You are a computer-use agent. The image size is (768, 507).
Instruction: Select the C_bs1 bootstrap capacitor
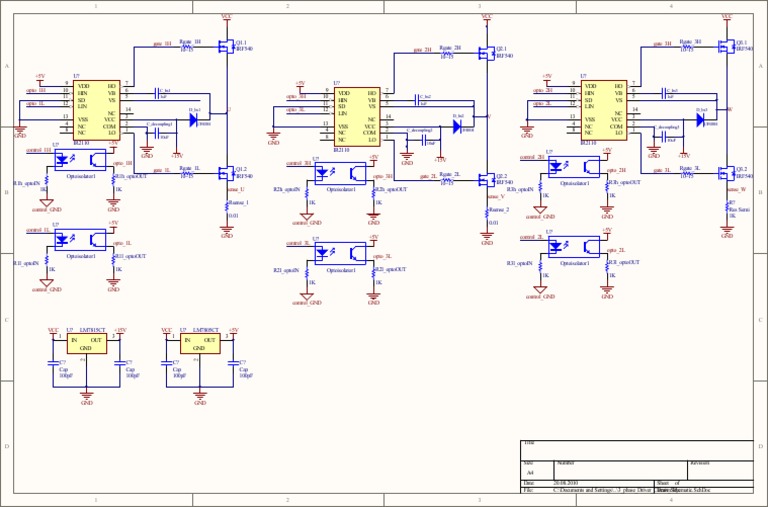click(x=157, y=93)
